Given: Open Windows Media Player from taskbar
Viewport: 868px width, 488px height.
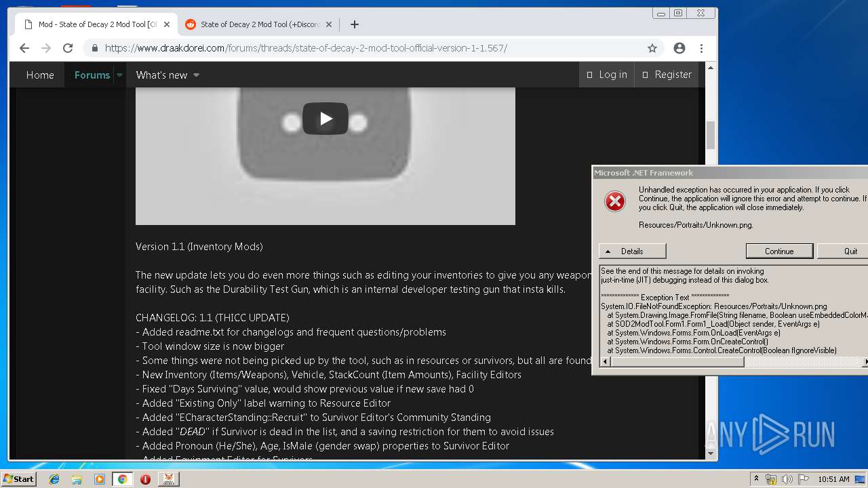Looking at the screenshot, I should 100,479.
